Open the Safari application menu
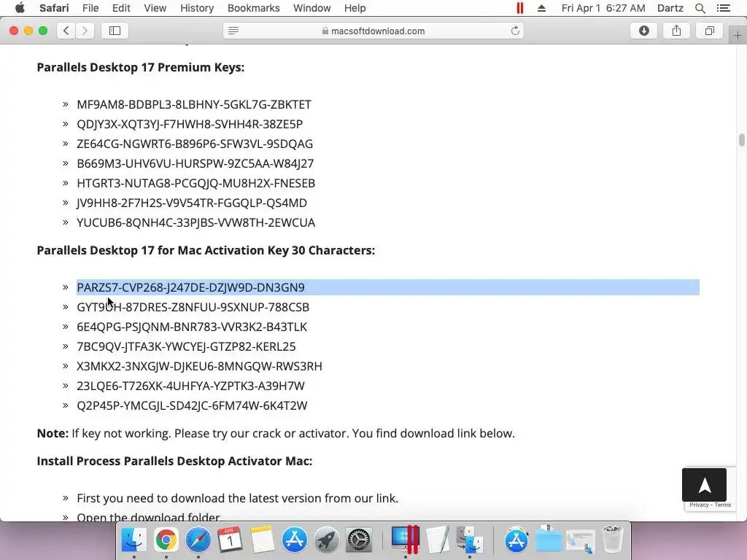 [54, 8]
